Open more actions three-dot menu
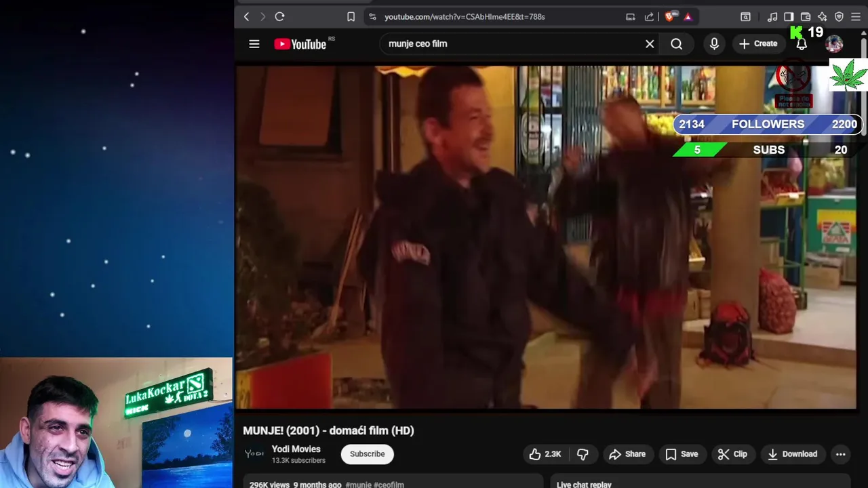The width and height of the screenshot is (868, 488). point(840,454)
